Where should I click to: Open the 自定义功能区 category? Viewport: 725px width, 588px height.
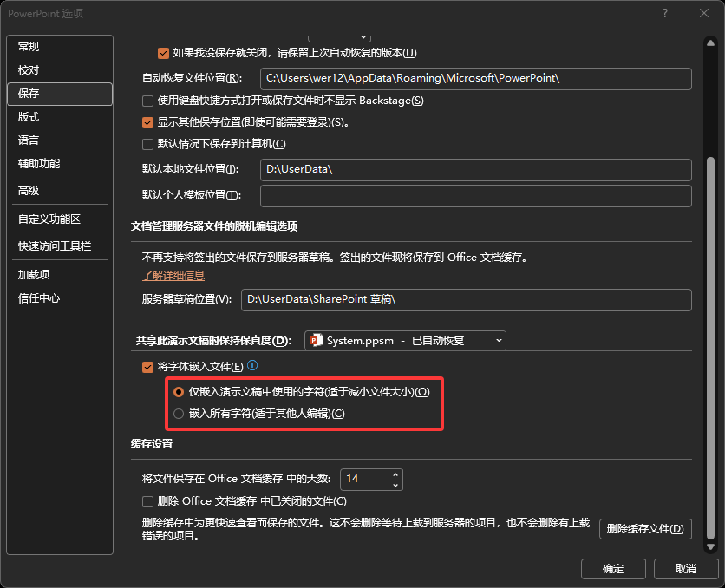coord(60,219)
